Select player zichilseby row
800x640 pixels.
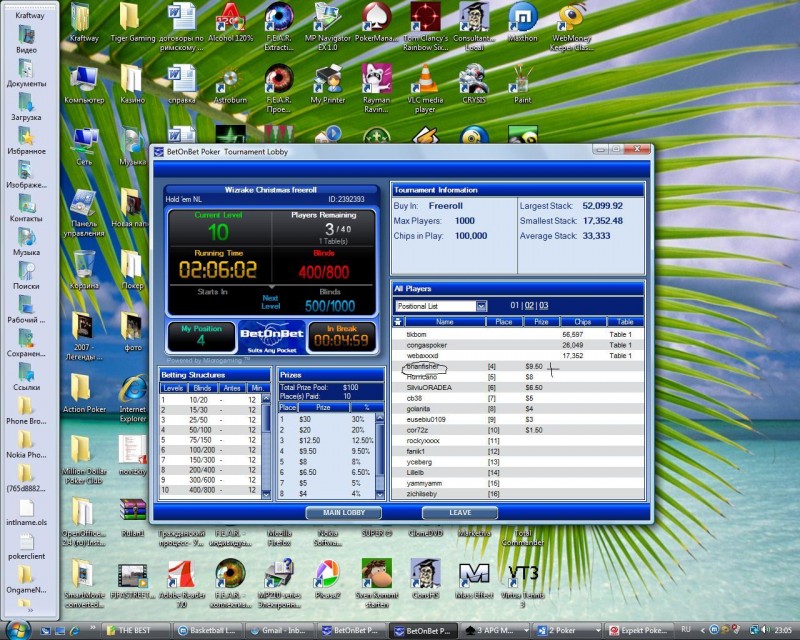coord(518,494)
